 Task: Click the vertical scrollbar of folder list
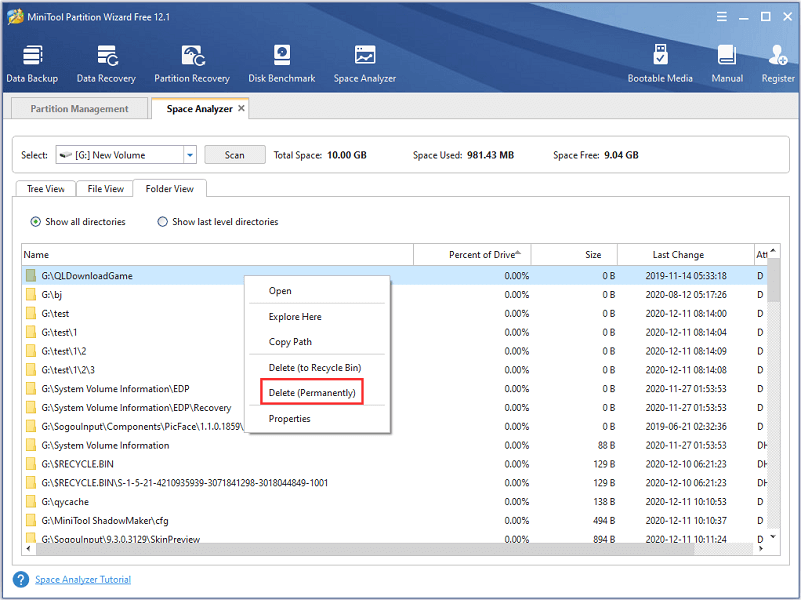point(773,400)
